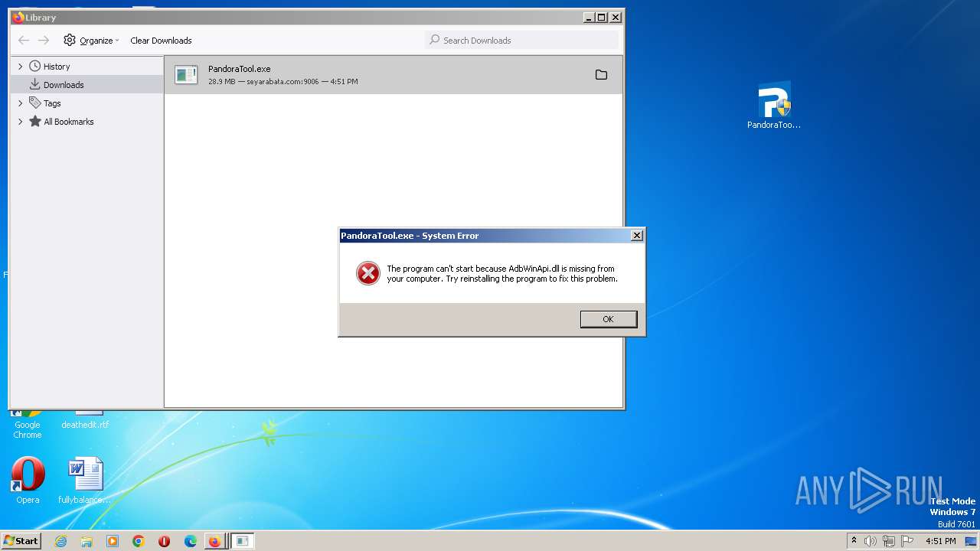Click the error message text in dialog
This screenshot has width=980, height=551.
tap(501, 274)
